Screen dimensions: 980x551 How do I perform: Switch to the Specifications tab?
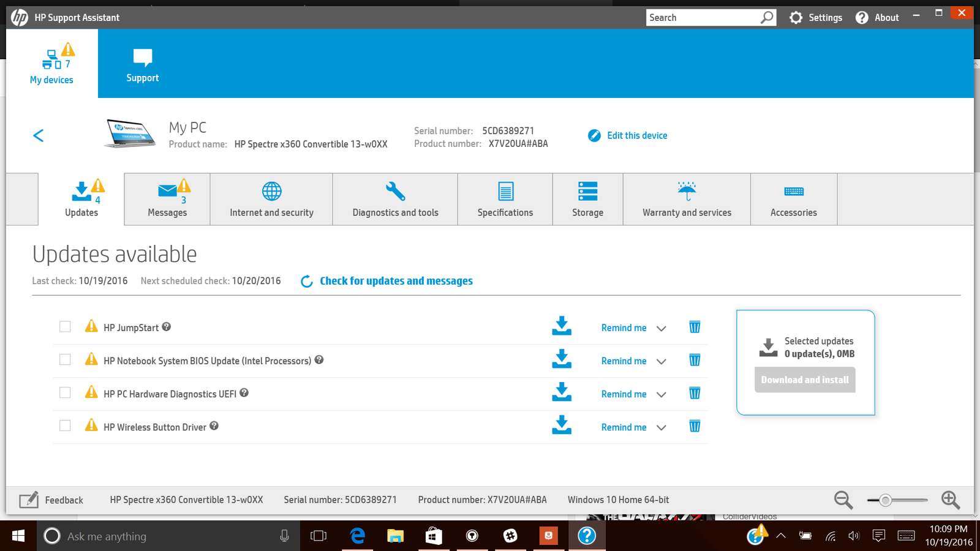pos(505,199)
